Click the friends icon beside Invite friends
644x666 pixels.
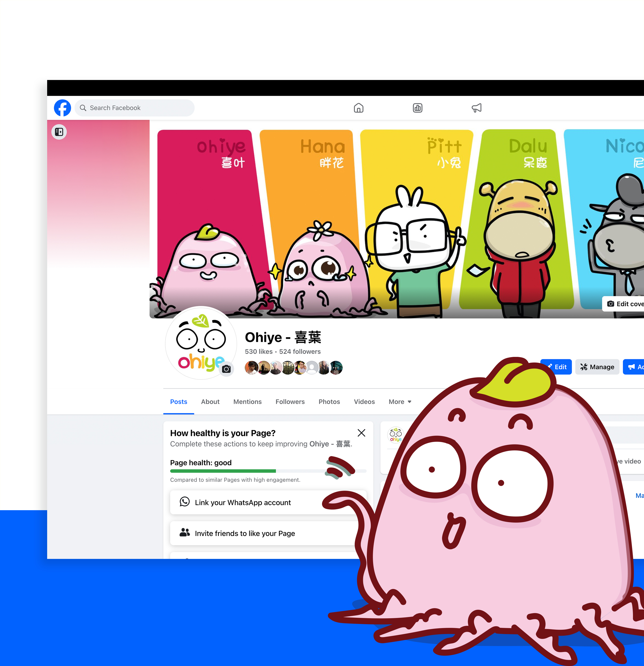[185, 532]
